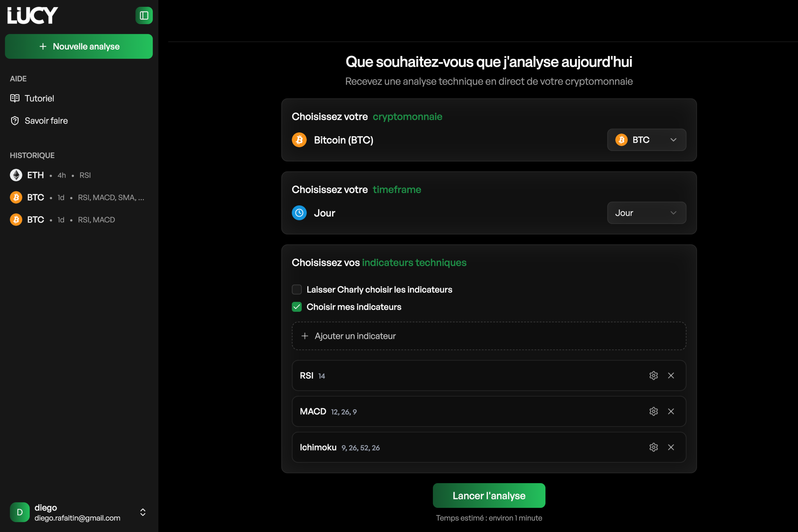
Task: Remove the MACD indicator
Action: pyautogui.click(x=671, y=412)
